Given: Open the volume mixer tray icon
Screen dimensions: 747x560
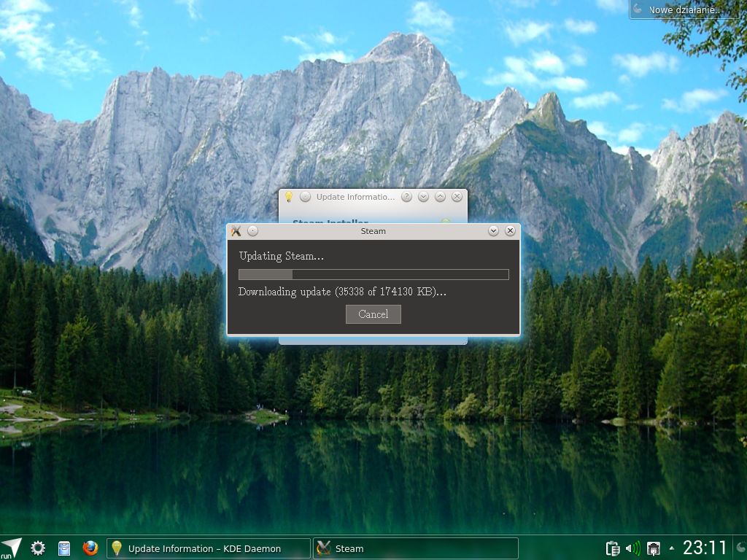Looking at the screenshot, I should point(633,548).
